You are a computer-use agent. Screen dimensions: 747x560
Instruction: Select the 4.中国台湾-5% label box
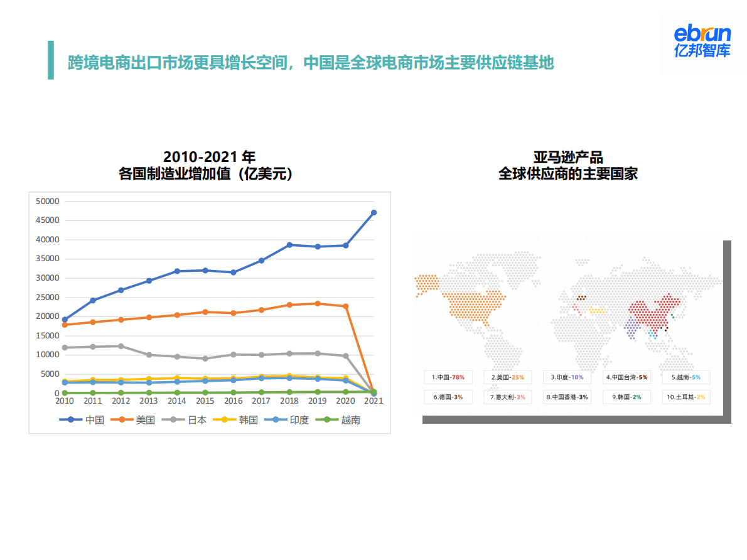626,377
